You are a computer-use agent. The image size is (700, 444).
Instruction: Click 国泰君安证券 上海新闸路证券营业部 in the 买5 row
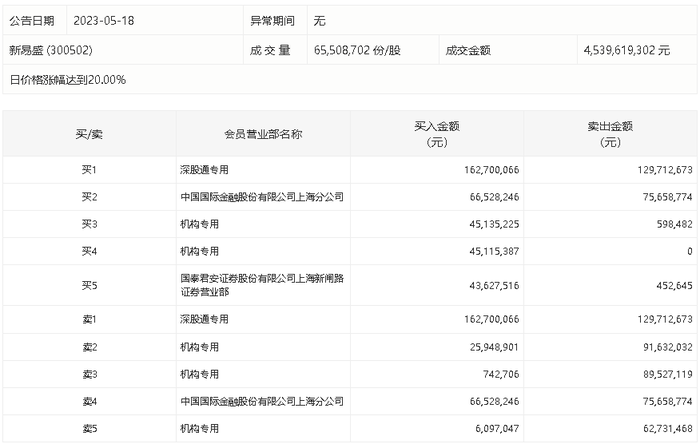pos(262,285)
